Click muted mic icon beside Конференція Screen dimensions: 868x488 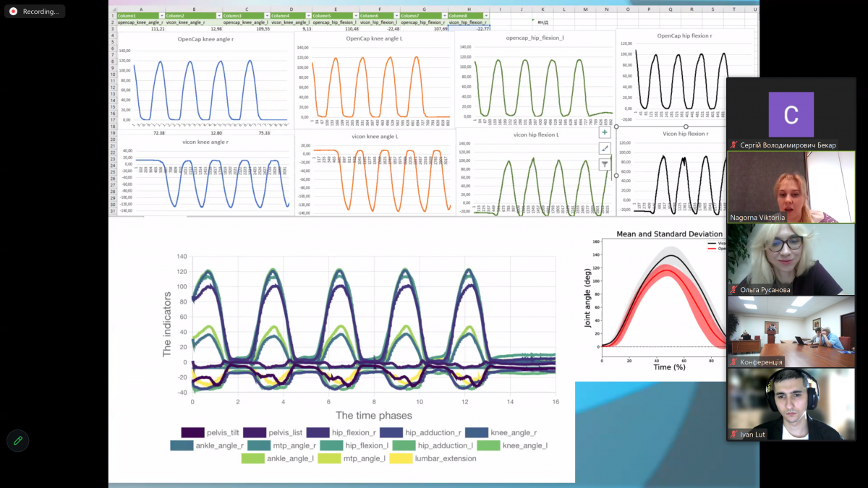click(733, 362)
